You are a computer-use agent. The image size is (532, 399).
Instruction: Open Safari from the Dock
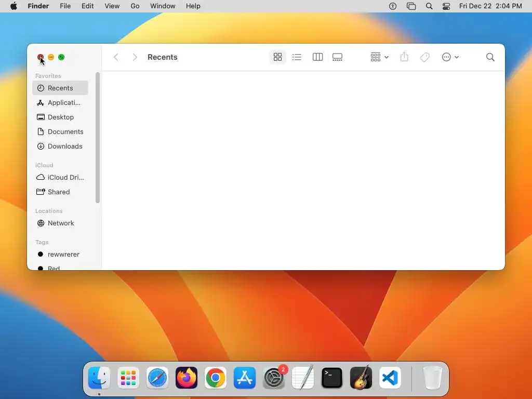tap(157, 378)
